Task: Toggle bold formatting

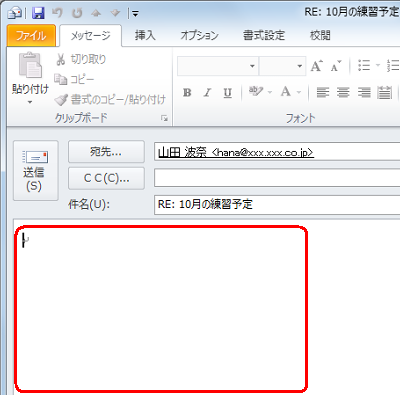Action: tap(187, 93)
